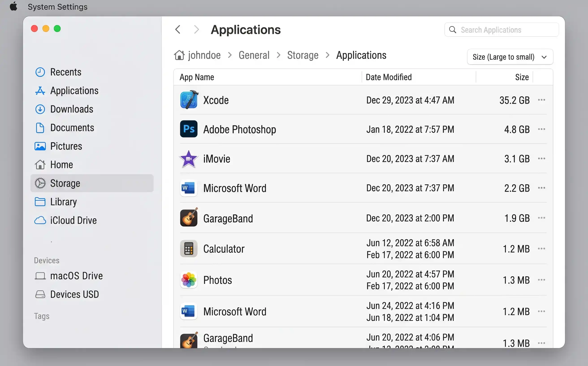Click the Calculator app icon
Viewport: 588px width, 366px height.
(189, 249)
